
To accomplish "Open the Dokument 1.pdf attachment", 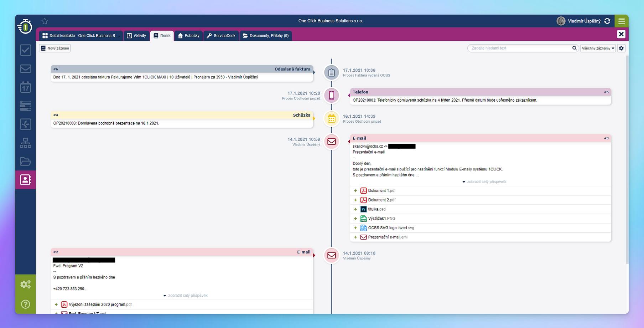I will click(382, 191).
